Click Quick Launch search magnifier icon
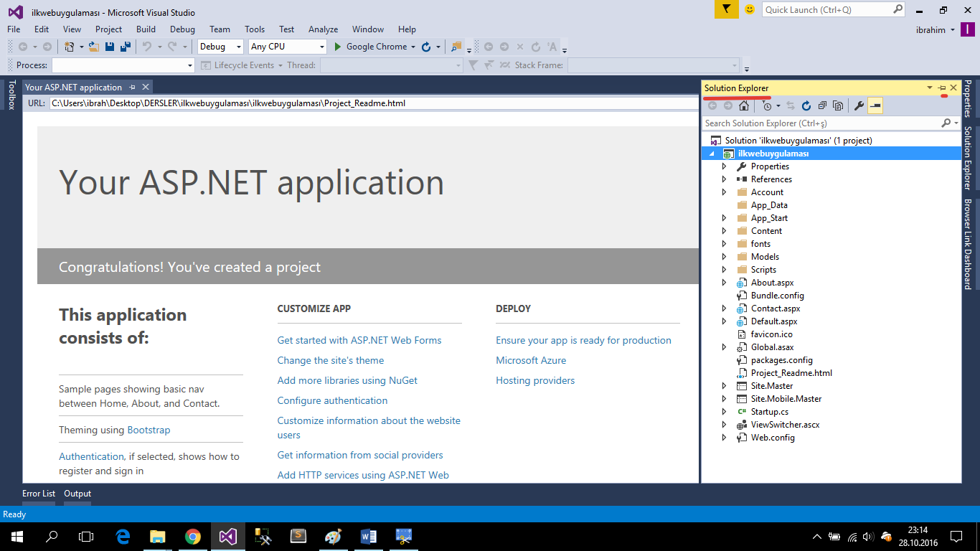980x551 pixels. click(898, 9)
